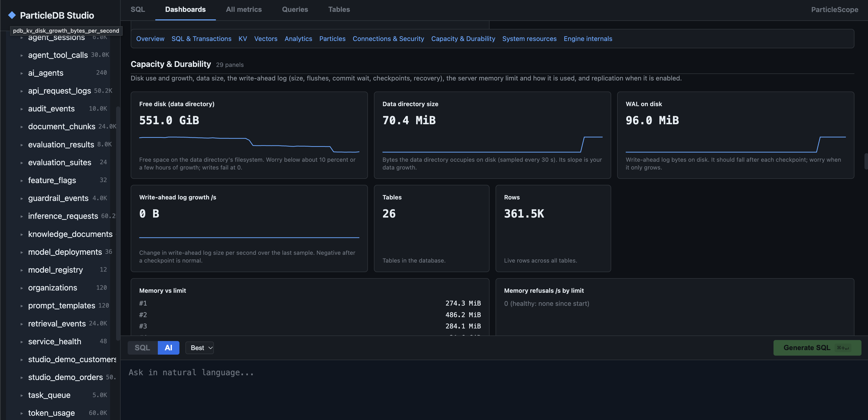Go to SQL & Transactions section
The image size is (868, 420).
click(202, 39)
